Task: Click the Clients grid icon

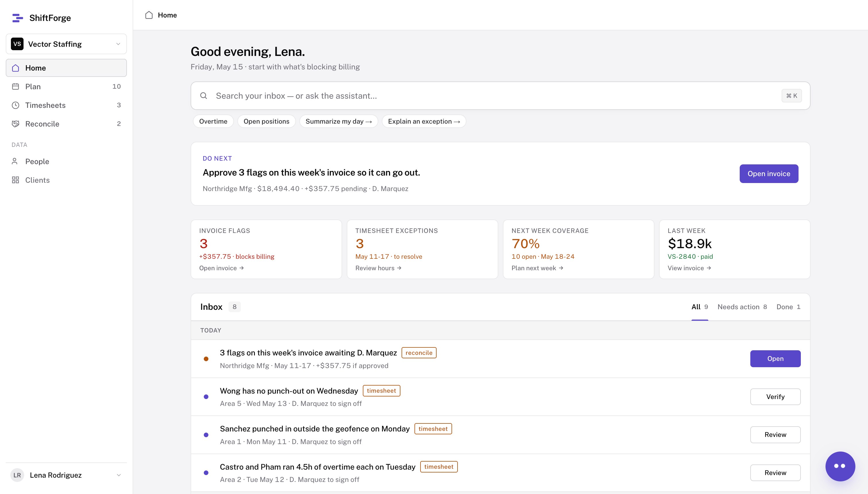Action: coord(15,180)
